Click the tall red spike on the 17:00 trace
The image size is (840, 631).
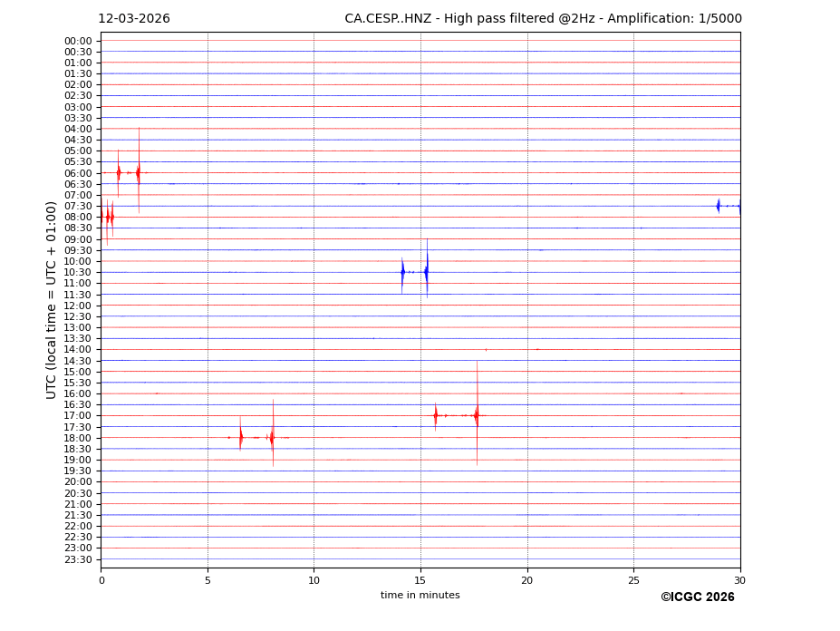[x=477, y=415]
